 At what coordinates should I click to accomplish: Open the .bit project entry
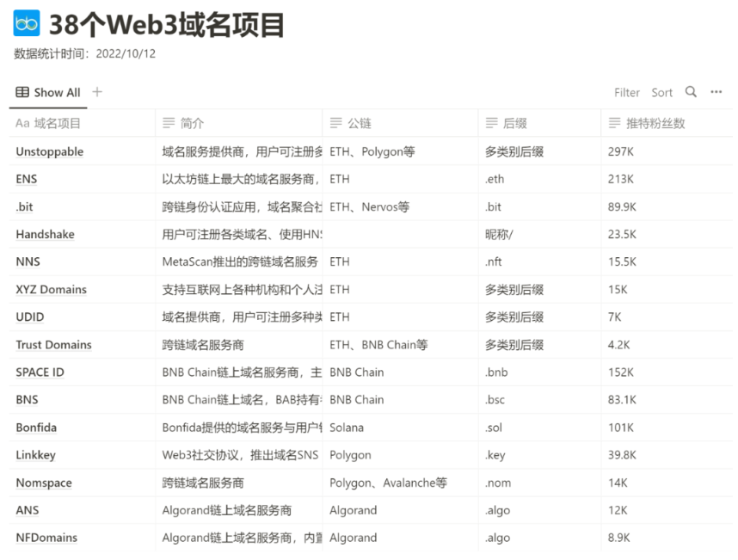pos(24,206)
